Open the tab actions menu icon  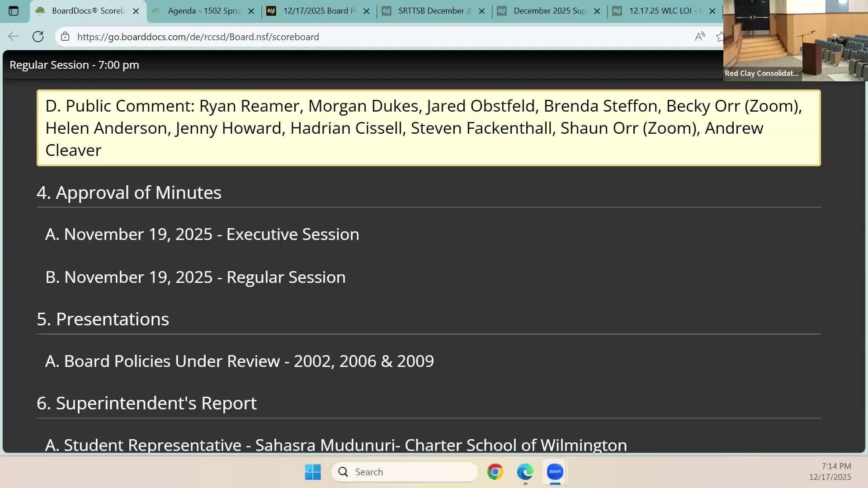[14, 11]
